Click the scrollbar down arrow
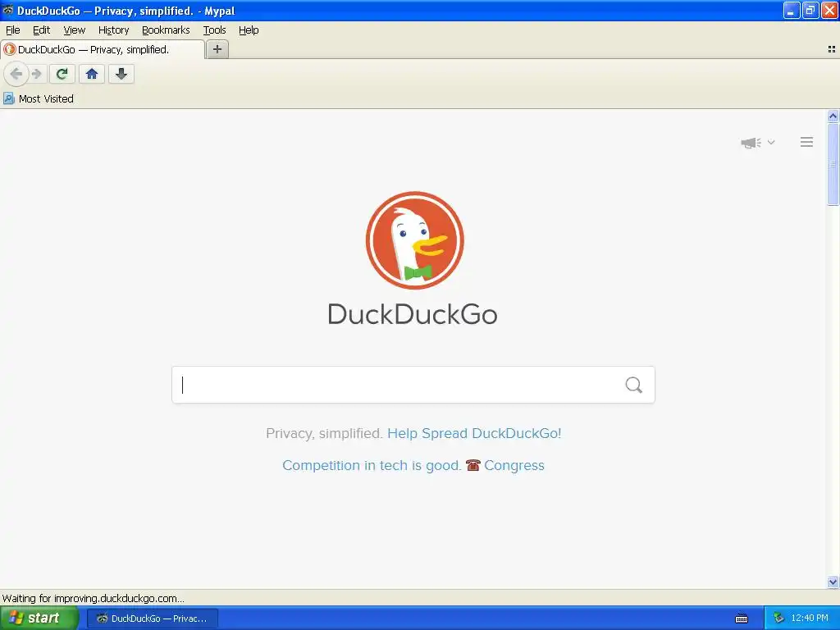This screenshot has height=630, width=840. click(x=833, y=582)
